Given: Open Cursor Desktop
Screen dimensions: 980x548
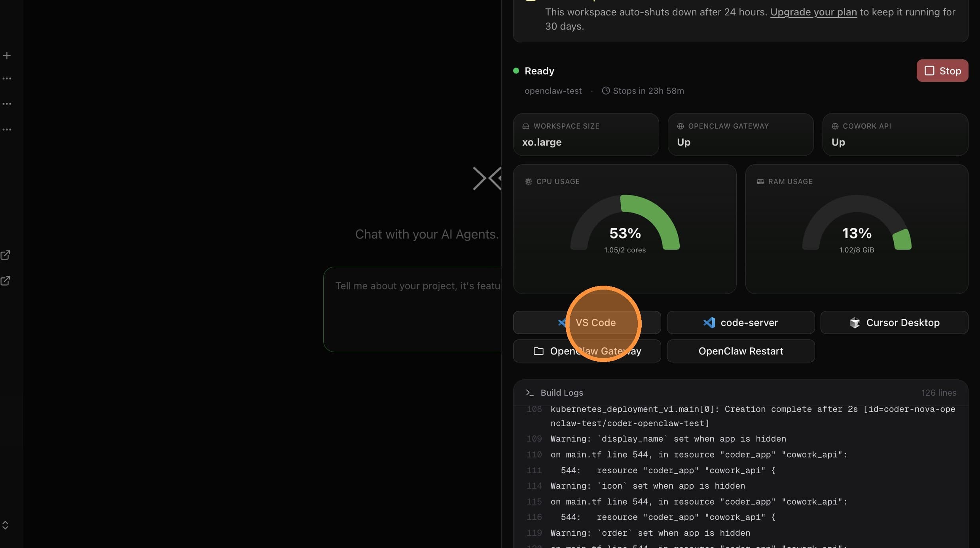Looking at the screenshot, I should pos(894,322).
